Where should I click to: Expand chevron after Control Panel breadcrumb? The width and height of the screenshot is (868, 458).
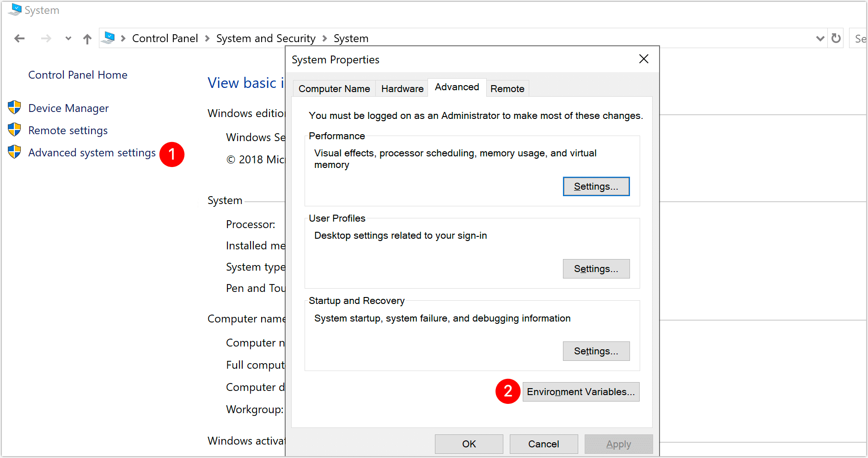click(207, 38)
